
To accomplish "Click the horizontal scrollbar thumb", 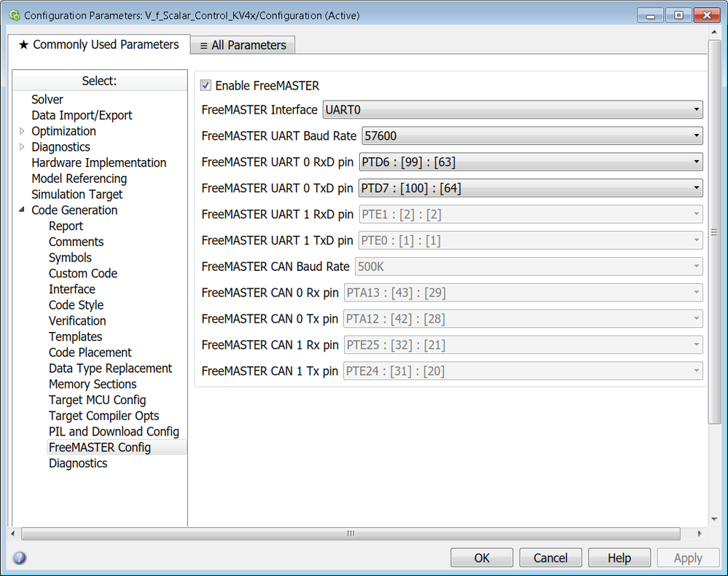I will [351, 533].
